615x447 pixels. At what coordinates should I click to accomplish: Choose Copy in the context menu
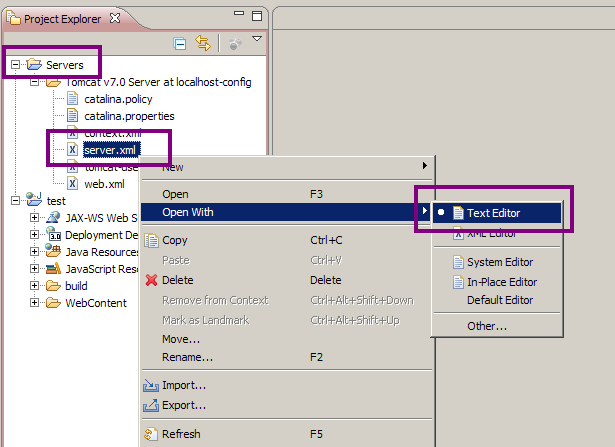pyautogui.click(x=286, y=240)
